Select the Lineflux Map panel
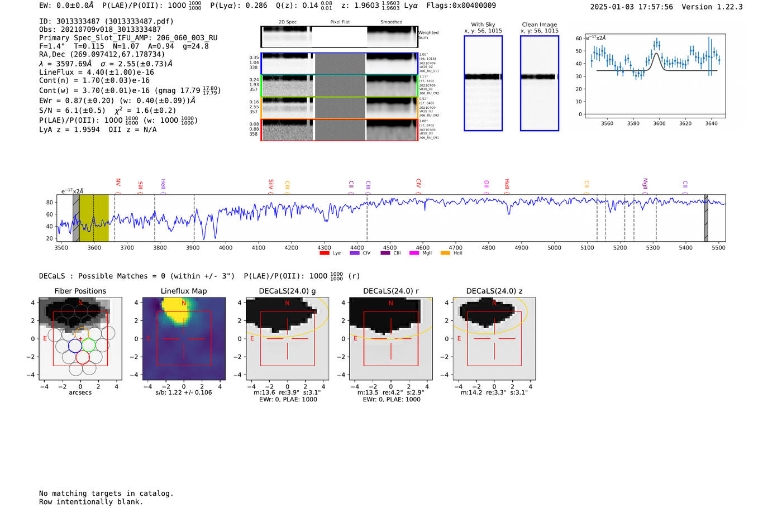This screenshot has width=782, height=532. (184, 338)
